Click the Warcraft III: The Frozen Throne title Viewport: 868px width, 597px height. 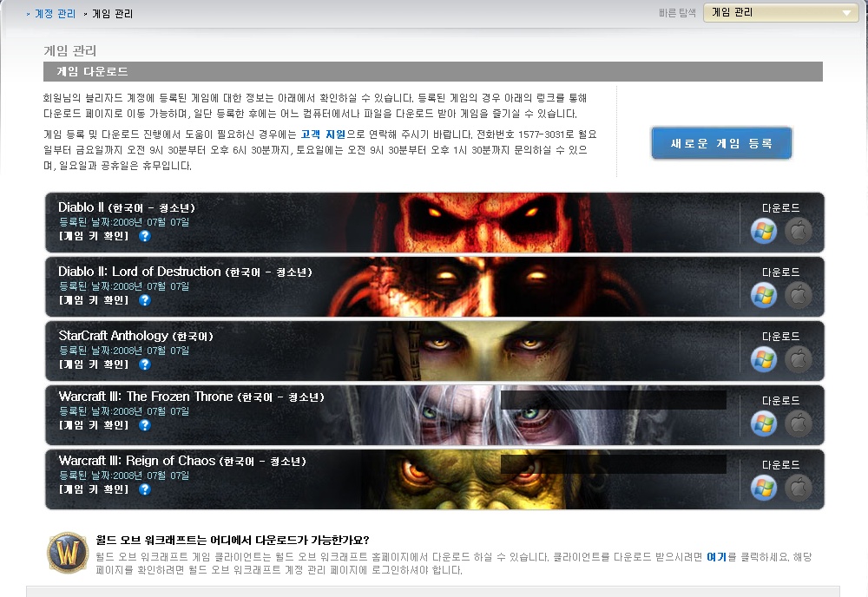point(192,397)
